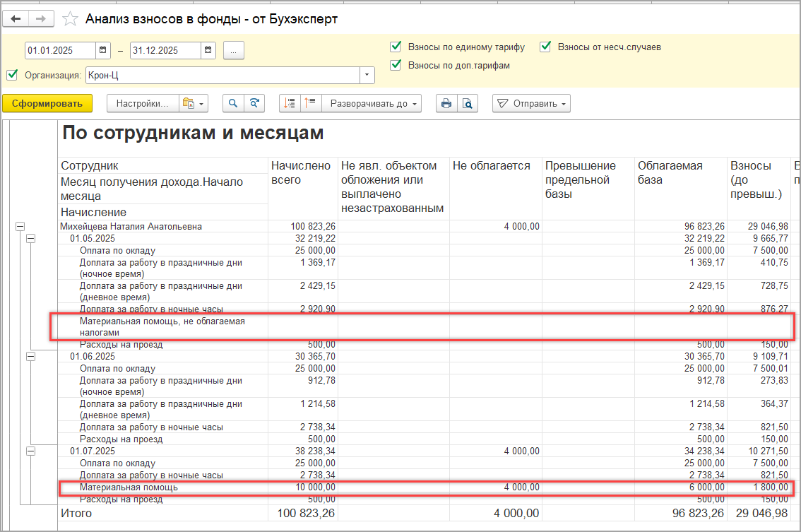Open period selection ellipsis button
801x532 pixels.
pos(234,50)
